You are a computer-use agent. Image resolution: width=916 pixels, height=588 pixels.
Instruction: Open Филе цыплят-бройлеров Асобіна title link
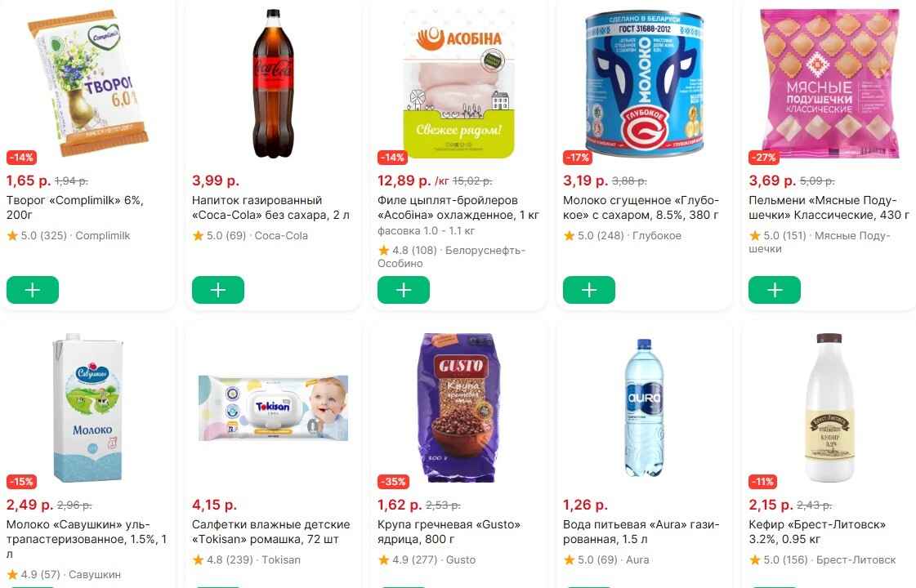[458, 207]
